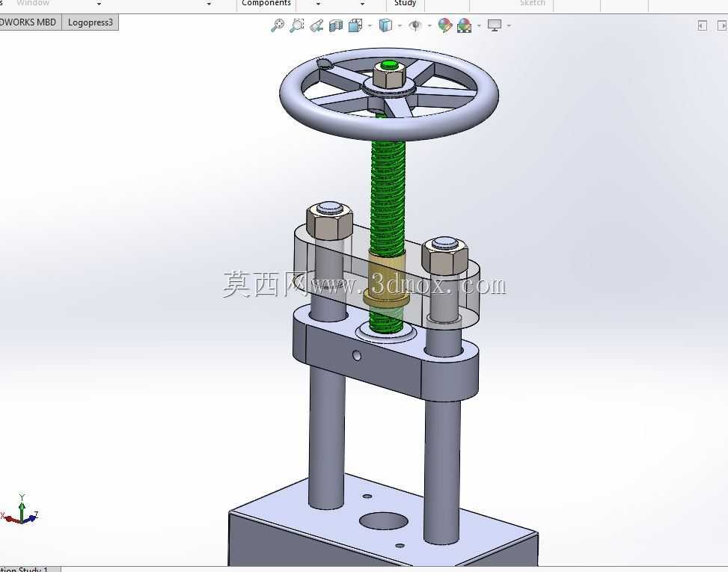Open the dropdown arrow left of Components

click(209, 4)
